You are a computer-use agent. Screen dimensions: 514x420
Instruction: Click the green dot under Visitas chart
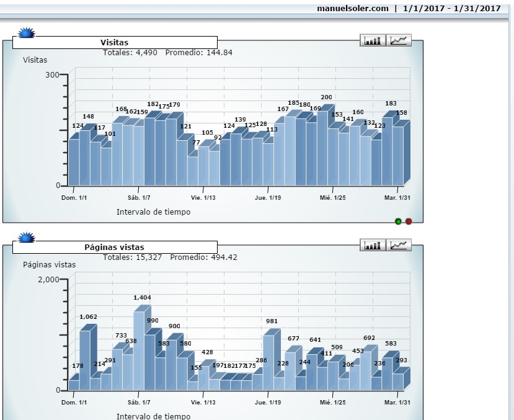tap(398, 221)
